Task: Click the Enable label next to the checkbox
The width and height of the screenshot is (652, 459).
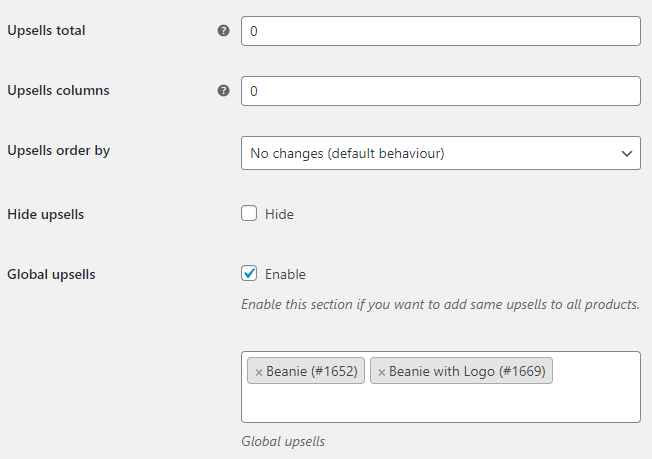Action: pos(285,274)
